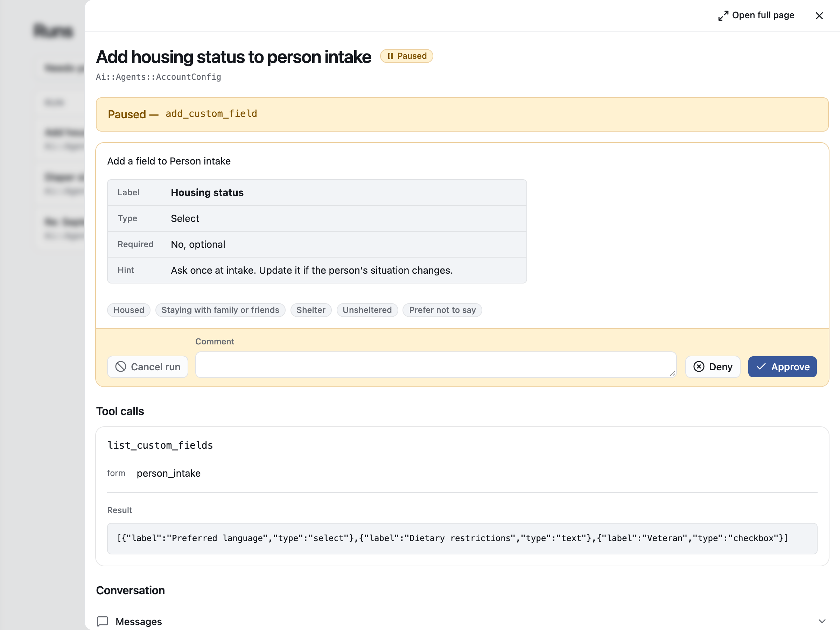The image size is (840, 630).
Task: Click the Tool calls heading
Action: coord(120,411)
